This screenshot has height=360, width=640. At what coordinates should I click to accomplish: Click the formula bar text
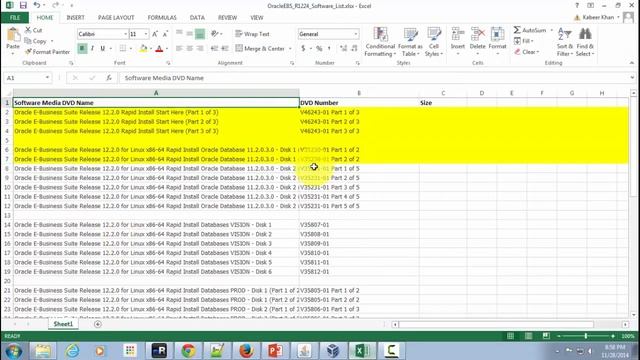[164, 78]
